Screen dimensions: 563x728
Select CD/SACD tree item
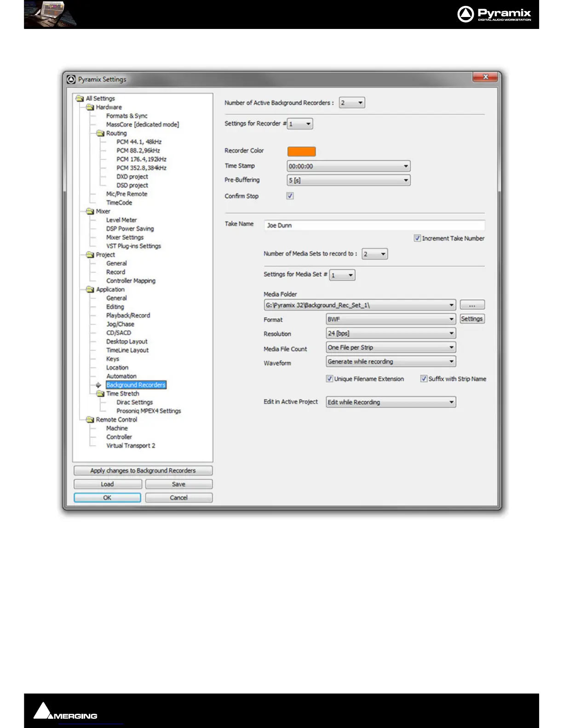119,333
